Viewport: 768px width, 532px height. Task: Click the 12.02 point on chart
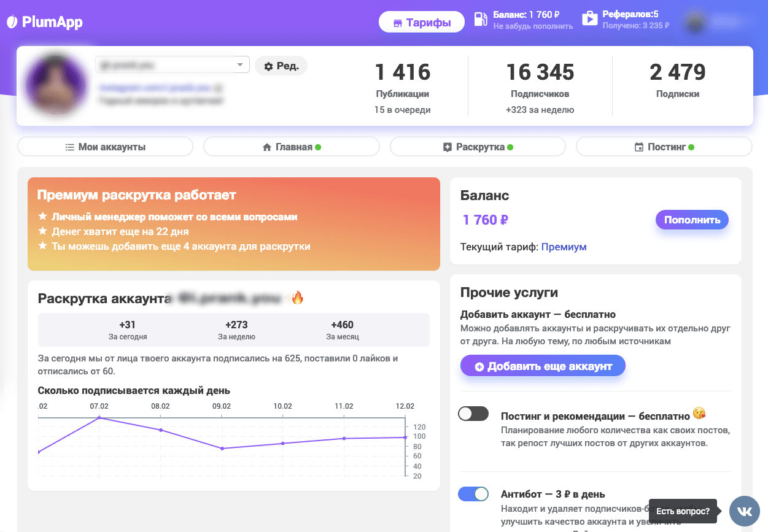(x=405, y=438)
